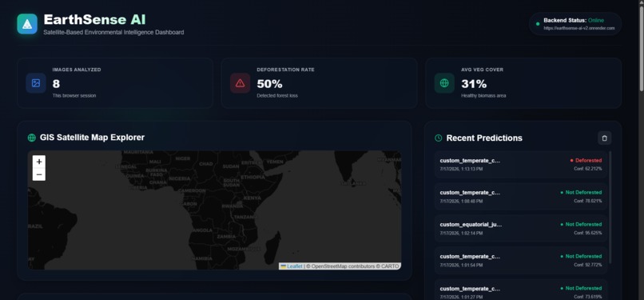The width and height of the screenshot is (644, 300).
Task: Click Conf: 78.021% value
Action: pos(588,201)
